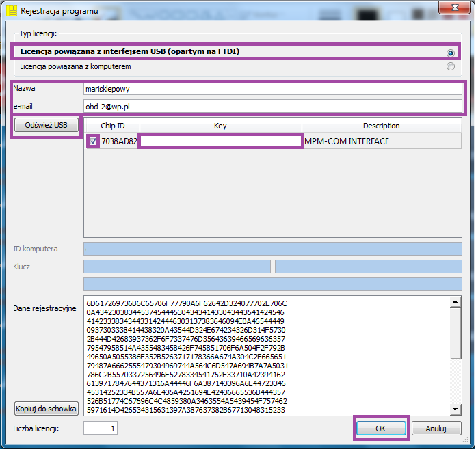This screenshot has width=476, height=449.
Task: Click Description column header
Action: (382, 126)
